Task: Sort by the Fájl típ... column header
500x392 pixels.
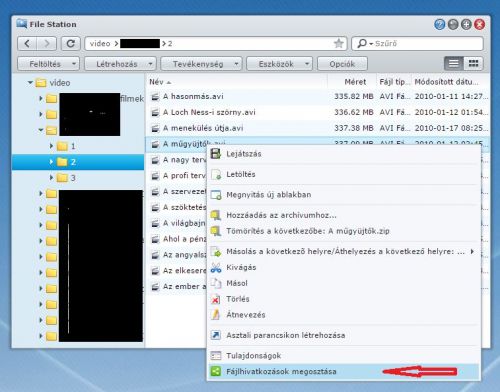Action: tap(394, 82)
